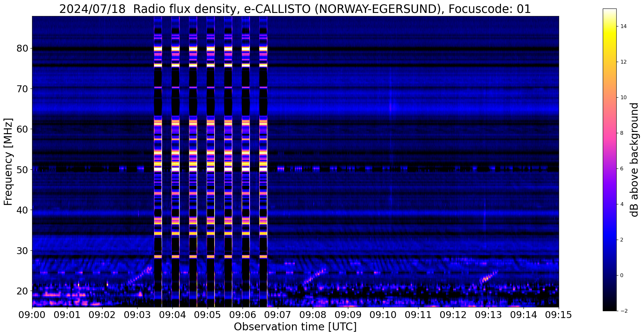Click the pink region of the colorbar near 8 dB
This screenshot has width=644, height=336.
click(609, 133)
